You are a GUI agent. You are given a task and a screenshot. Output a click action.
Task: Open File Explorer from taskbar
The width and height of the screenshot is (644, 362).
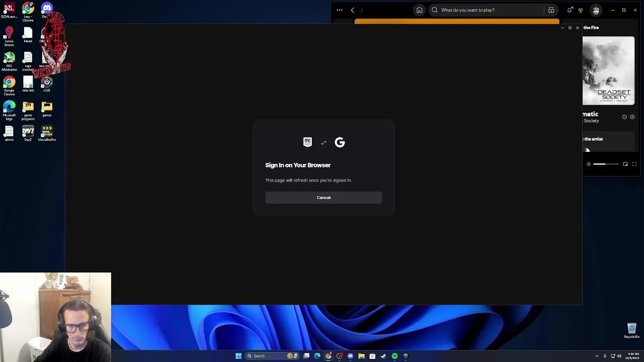361,356
